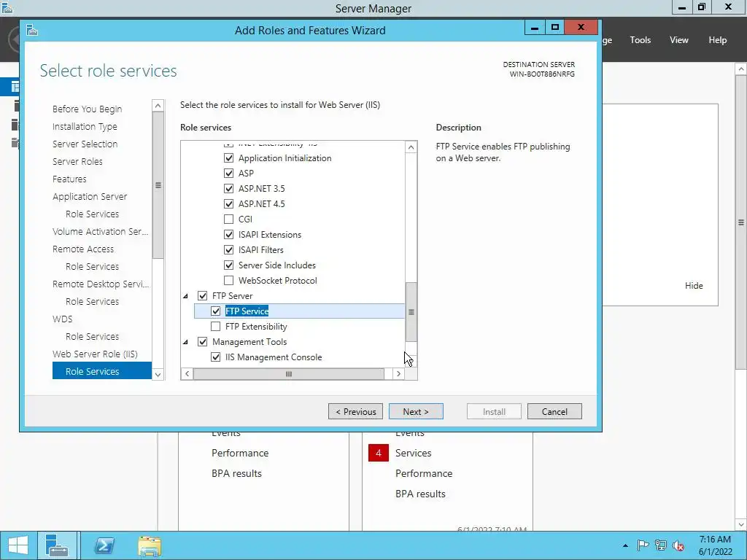Viewport: 747px width, 560px height.
Task: Click role services horizontal scroll right arrow
Action: point(399,374)
